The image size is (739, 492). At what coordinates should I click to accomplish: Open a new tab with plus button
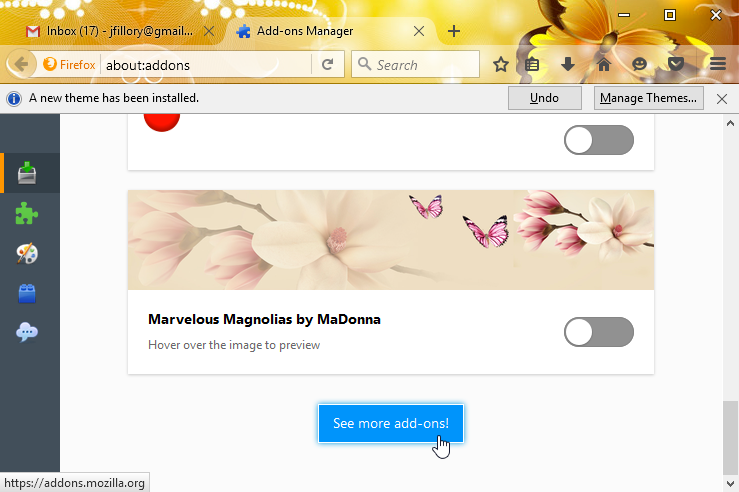tap(454, 31)
